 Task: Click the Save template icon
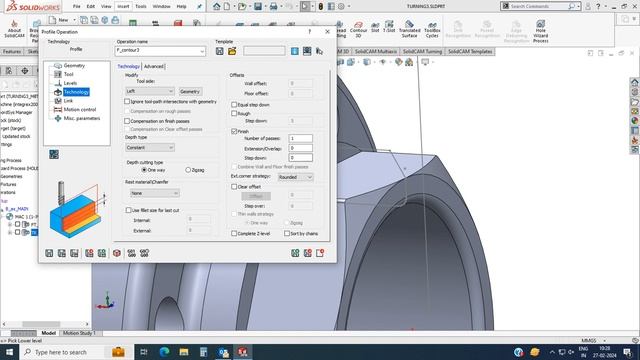click(220, 51)
